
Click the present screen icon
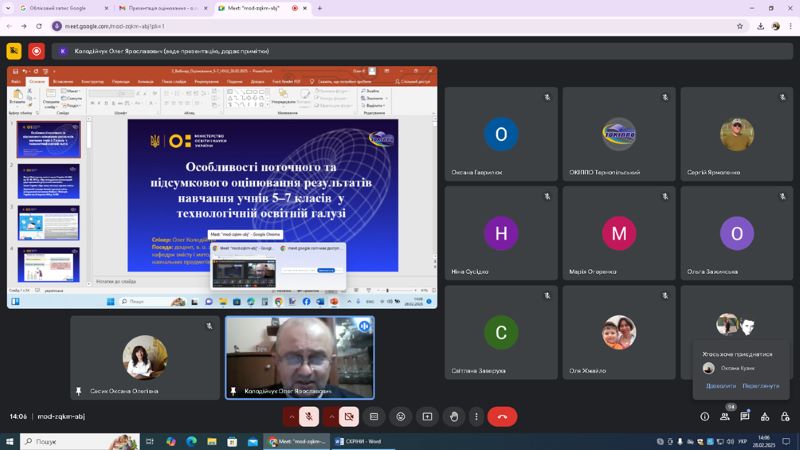(428, 417)
